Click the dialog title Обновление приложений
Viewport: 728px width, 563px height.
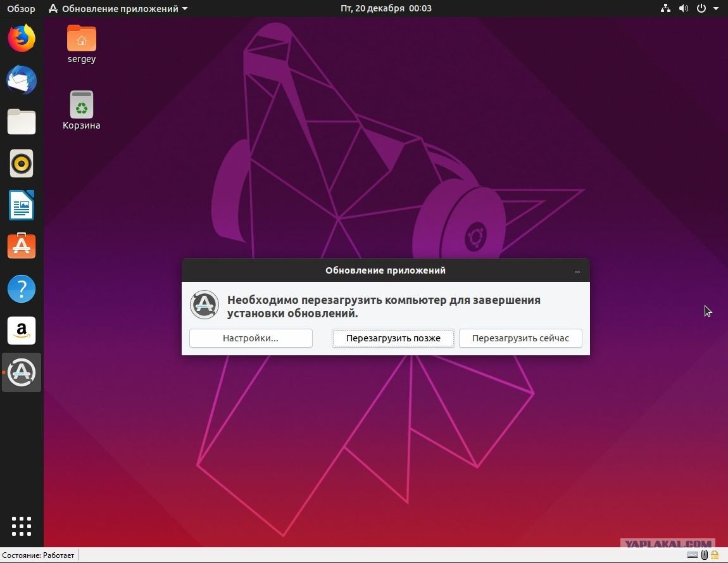386,270
